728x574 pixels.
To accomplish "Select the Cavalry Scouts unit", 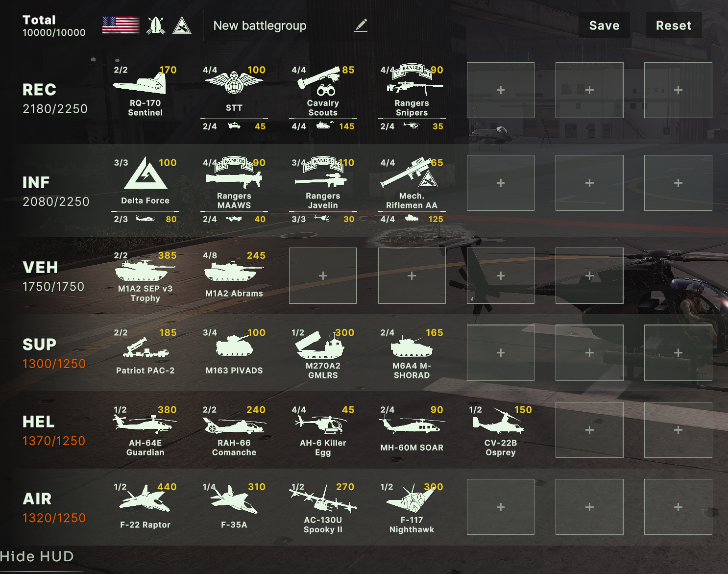I will click(323, 90).
